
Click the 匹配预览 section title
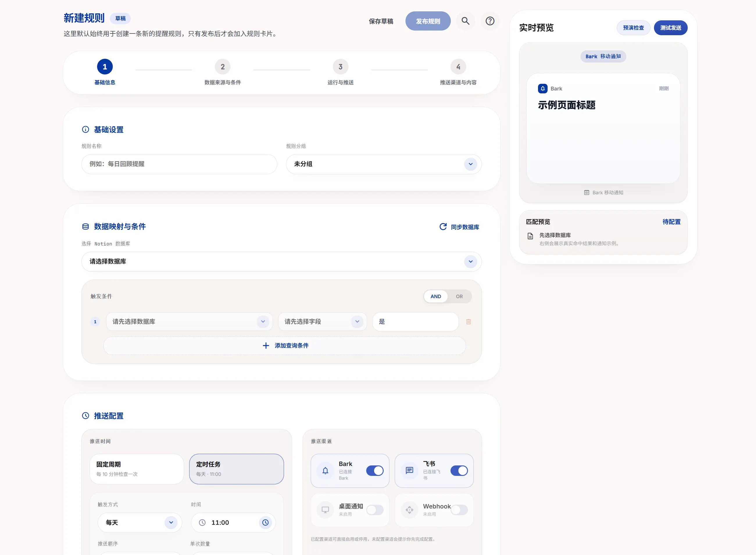538,222
